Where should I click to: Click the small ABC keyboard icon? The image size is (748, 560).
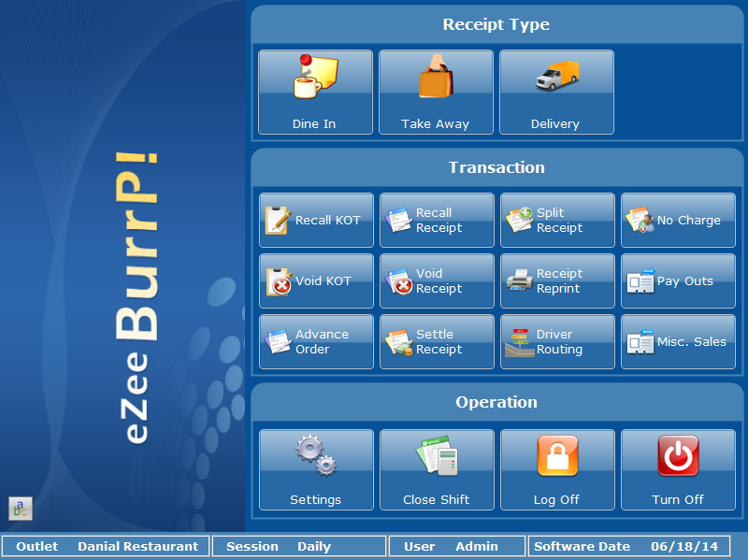click(21, 508)
